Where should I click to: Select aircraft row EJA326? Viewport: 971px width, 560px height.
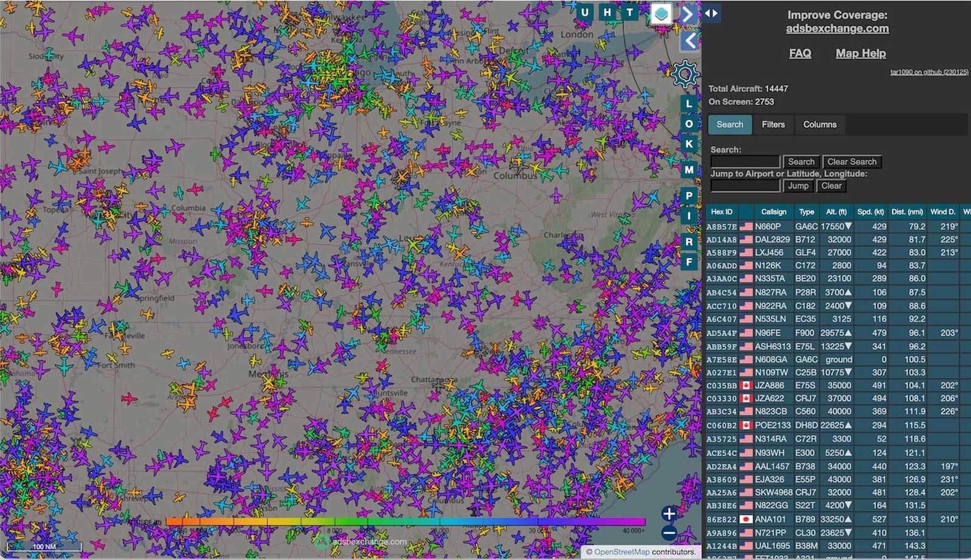click(838, 479)
